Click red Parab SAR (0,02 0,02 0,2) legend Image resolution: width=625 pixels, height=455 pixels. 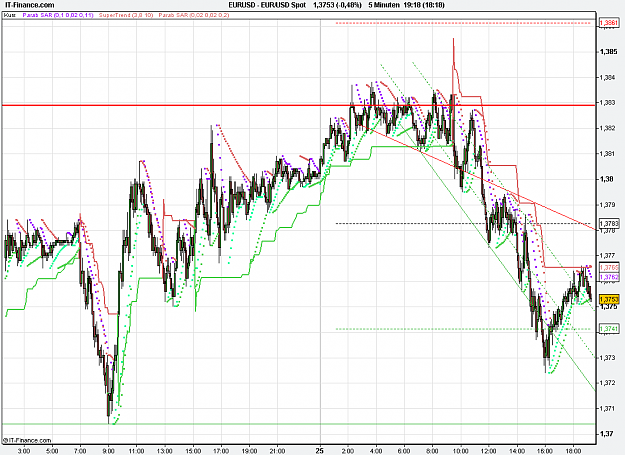coord(194,15)
